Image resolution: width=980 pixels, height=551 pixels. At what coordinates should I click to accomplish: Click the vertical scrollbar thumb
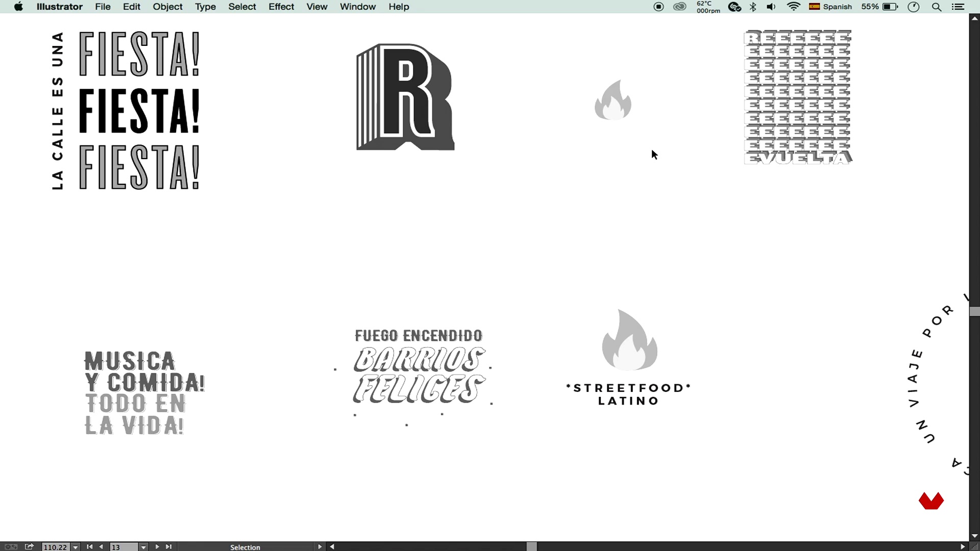coord(975,311)
